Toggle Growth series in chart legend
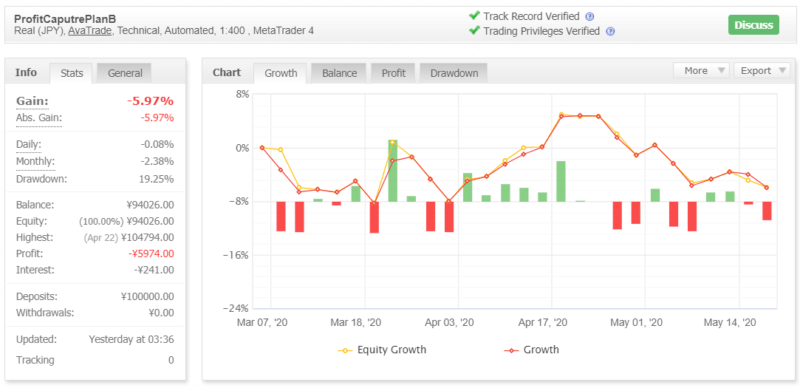 tap(531, 350)
